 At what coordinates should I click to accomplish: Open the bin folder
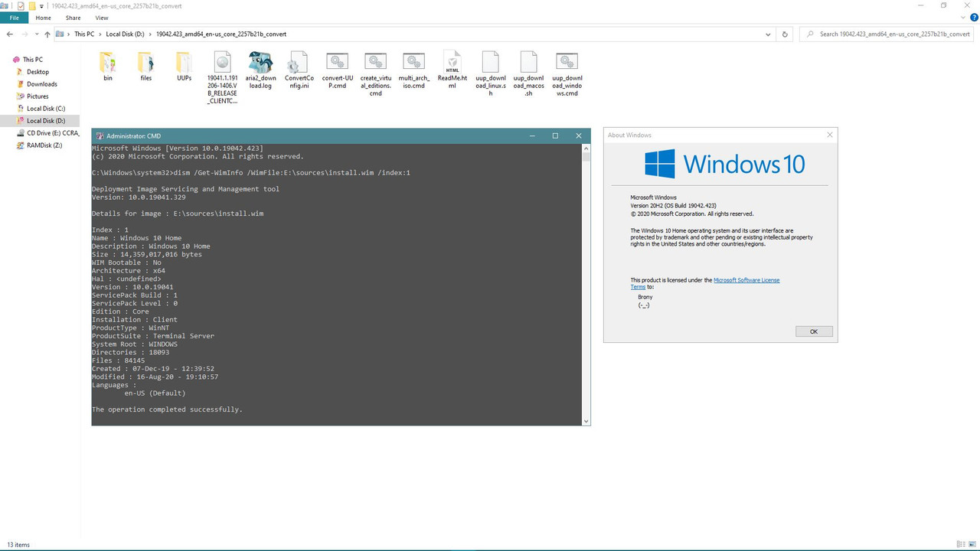pyautogui.click(x=108, y=67)
